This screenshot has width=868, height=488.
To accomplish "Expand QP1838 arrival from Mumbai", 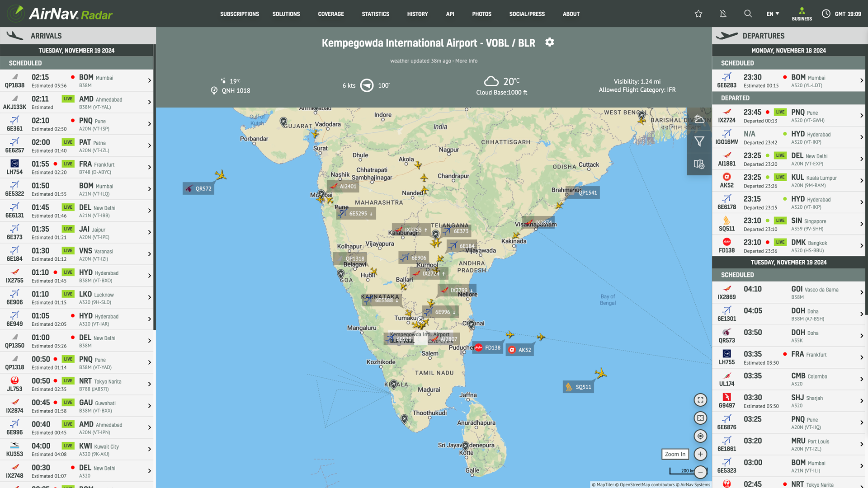I will point(77,80).
